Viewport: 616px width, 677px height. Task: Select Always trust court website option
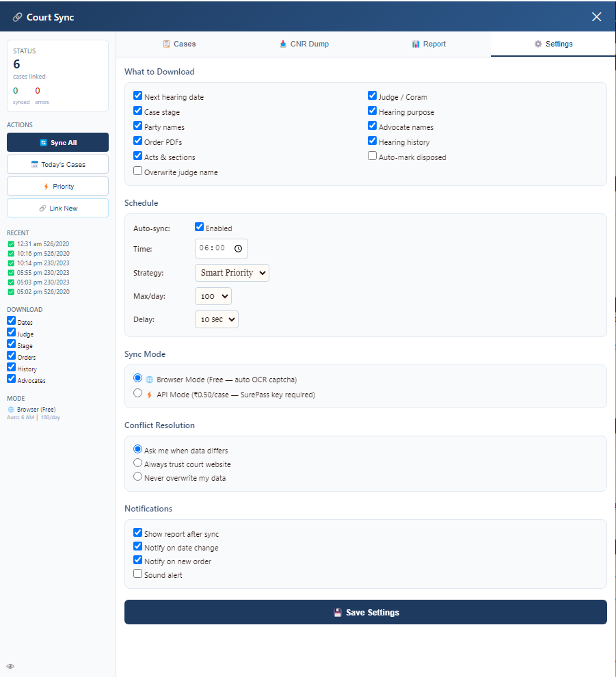(137, 463)
